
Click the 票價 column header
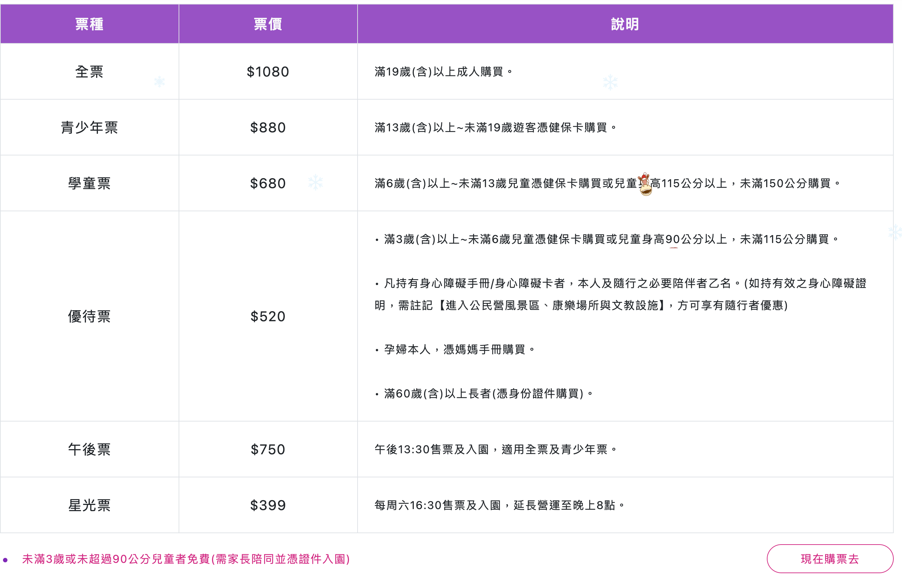click(x=268, y=24)
